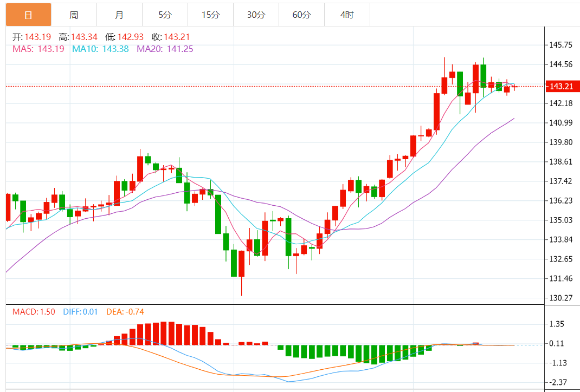
Task: Click the DEA:-0.74 value label
Action: point(125,312)
